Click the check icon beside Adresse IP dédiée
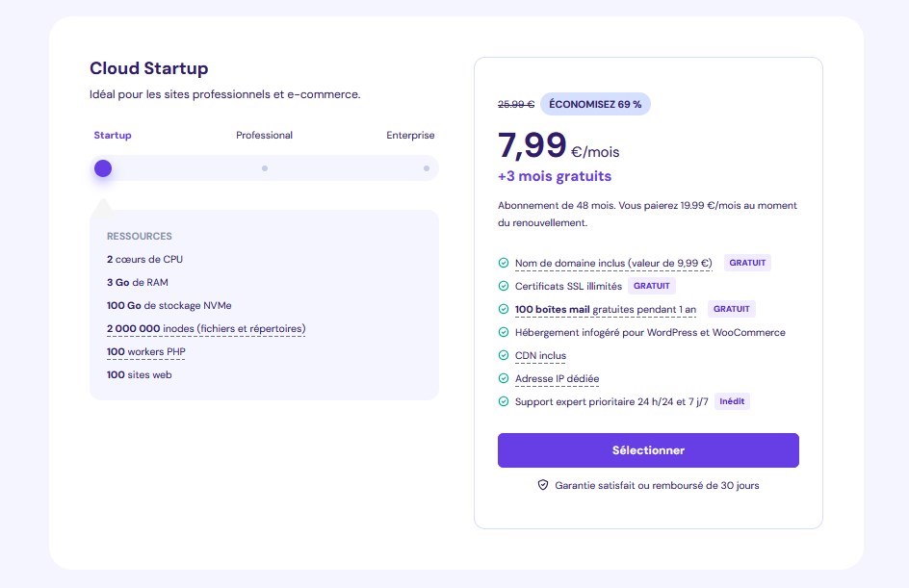The image size is (909, 588). [504, 378]
